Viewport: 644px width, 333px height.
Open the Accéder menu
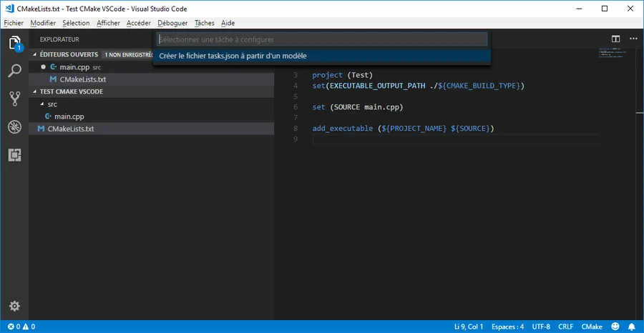(139, 23)
